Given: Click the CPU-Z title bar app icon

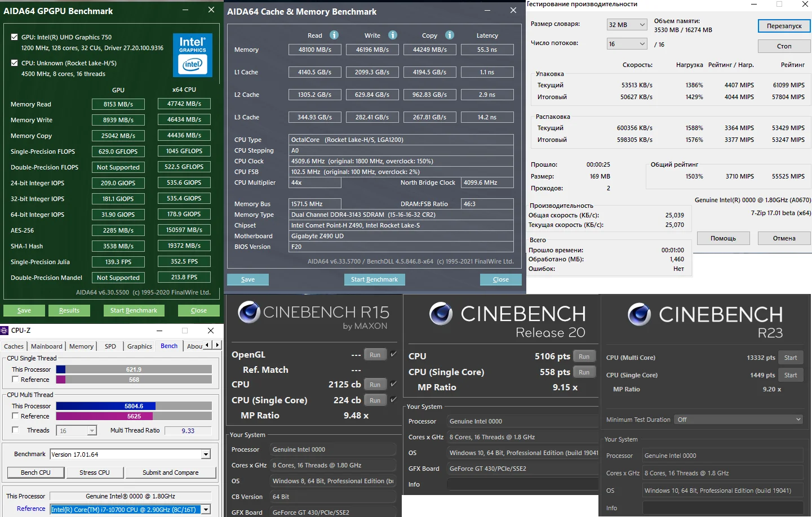Looking at the screenshot, I should pos(5,331).
